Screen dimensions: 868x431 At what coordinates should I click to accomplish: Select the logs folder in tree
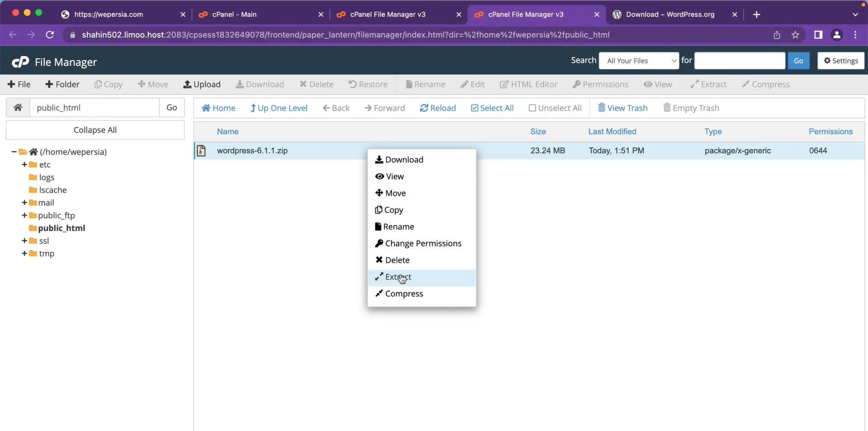(42, 177)
